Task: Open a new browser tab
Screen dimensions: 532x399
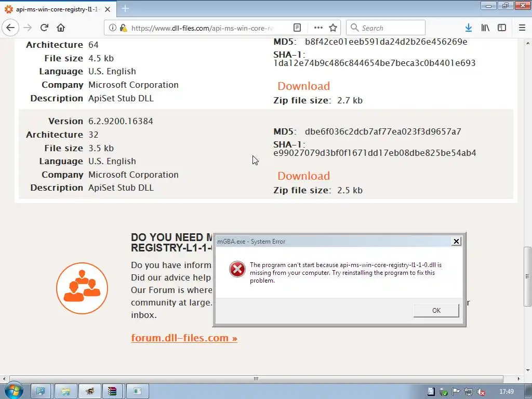Action: 125,9
